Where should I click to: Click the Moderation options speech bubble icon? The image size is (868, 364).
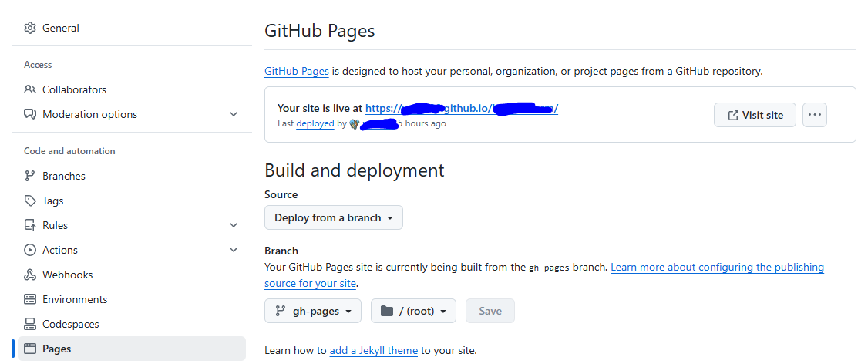[30, 114]
